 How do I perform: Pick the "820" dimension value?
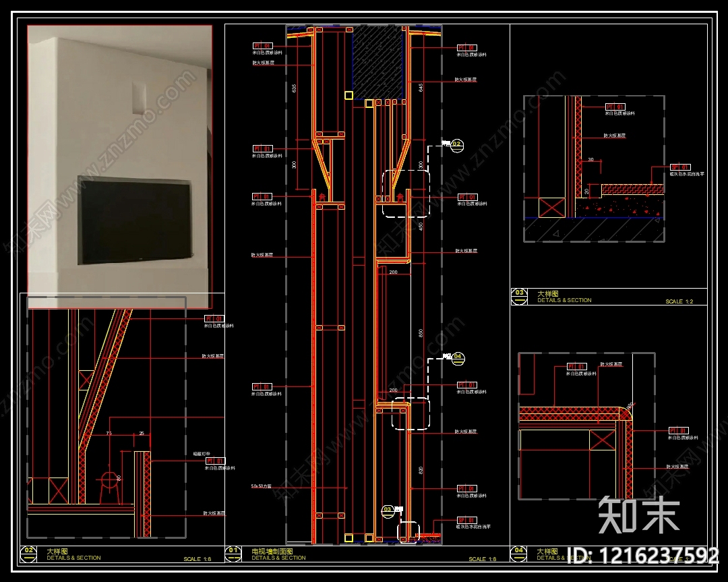(x=421, y=471)
